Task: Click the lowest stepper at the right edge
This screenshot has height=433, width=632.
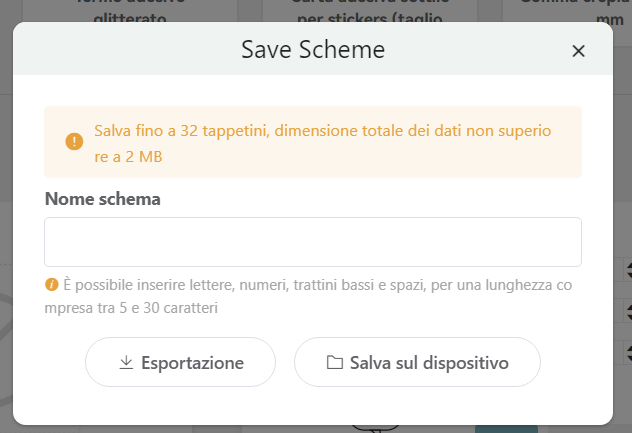Action: click(x=626, y=350)
